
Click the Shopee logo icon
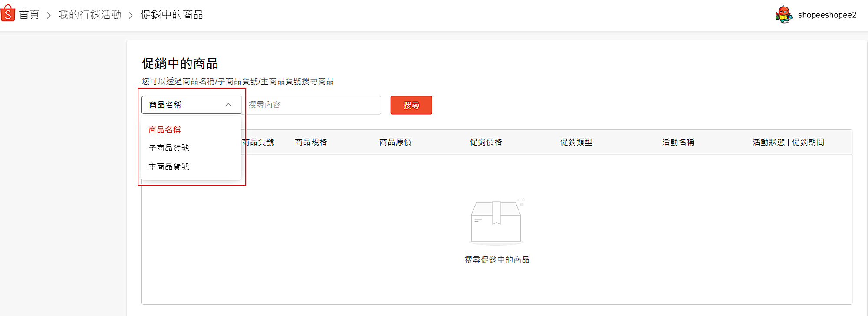pos(8,14)
